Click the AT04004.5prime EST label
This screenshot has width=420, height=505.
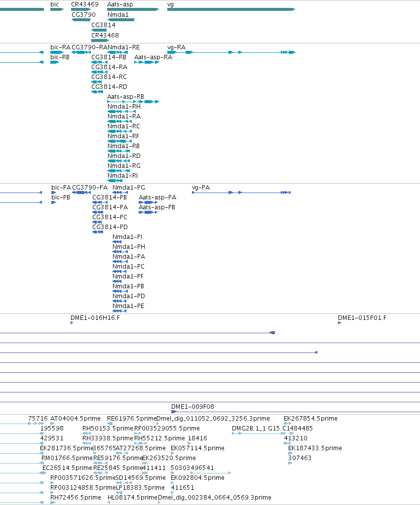[x=76, y=419]
